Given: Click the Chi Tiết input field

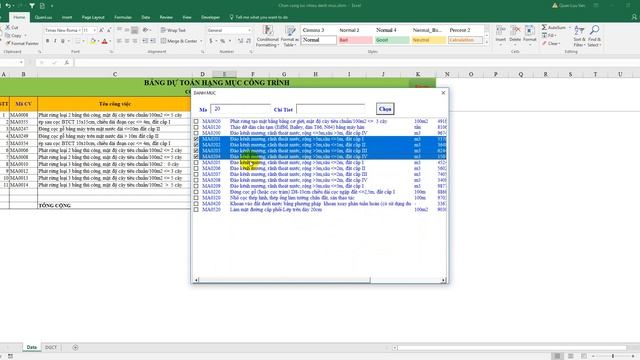Looking at the screenshot, I should (x=331, y=109).
